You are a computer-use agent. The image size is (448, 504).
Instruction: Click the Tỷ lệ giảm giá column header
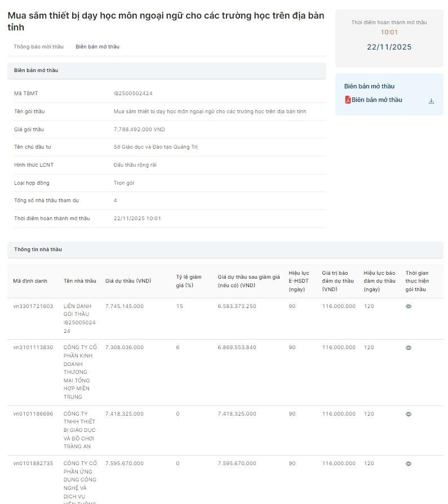point(188,281)
